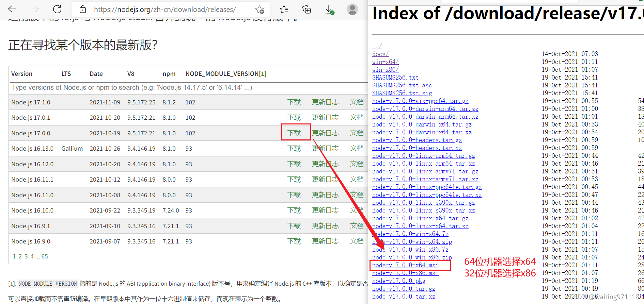Screen dimensions: 644x304
Task: Download link for Node.js 17.0.1
Action: [294, 117]
